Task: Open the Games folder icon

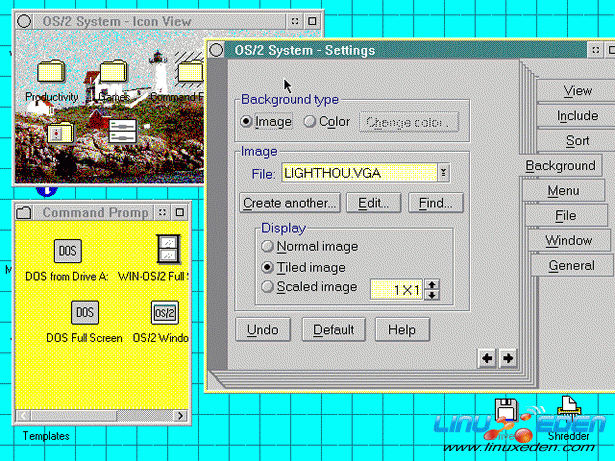Action: (113, 71)
